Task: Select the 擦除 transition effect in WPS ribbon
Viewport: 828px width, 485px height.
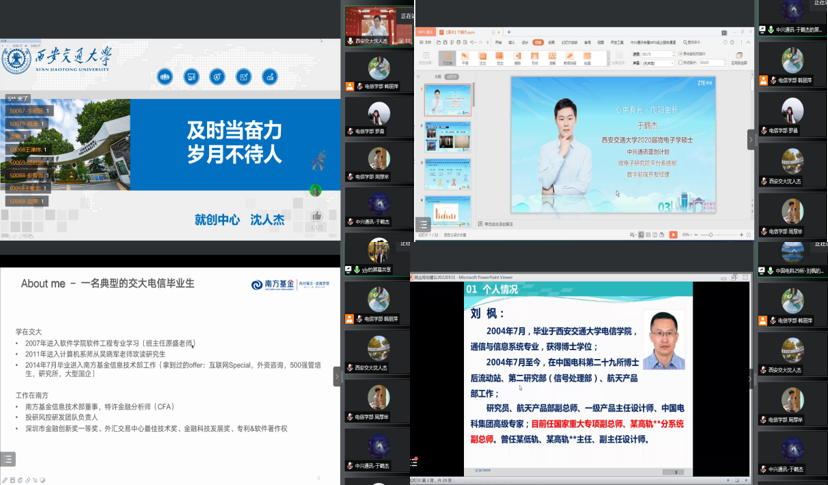Action: tap(517, 58)
